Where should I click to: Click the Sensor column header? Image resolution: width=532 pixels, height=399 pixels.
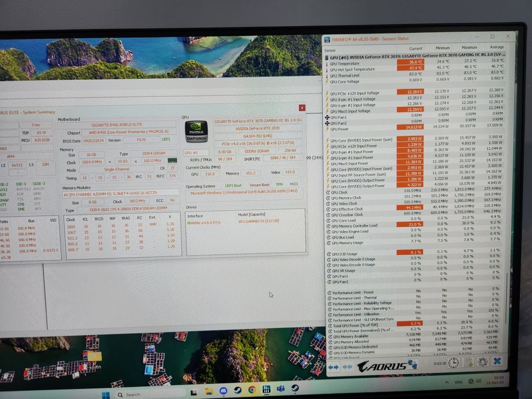click(x=330, y=51)
